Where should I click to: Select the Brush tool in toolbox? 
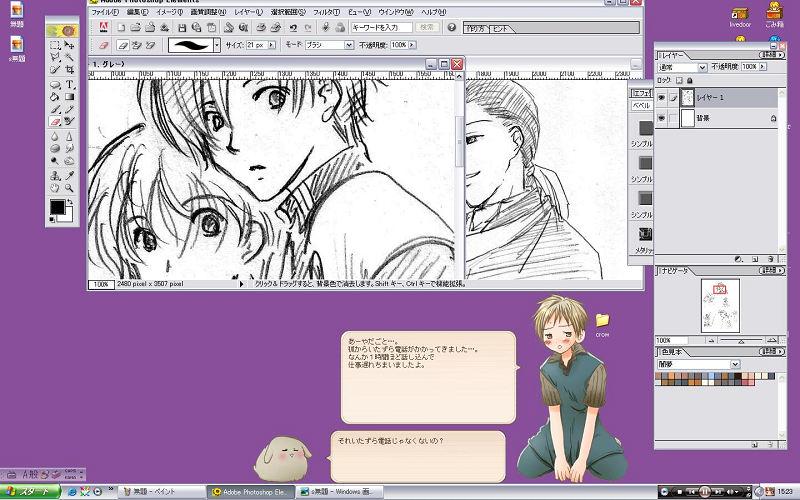tap(55, 109)
